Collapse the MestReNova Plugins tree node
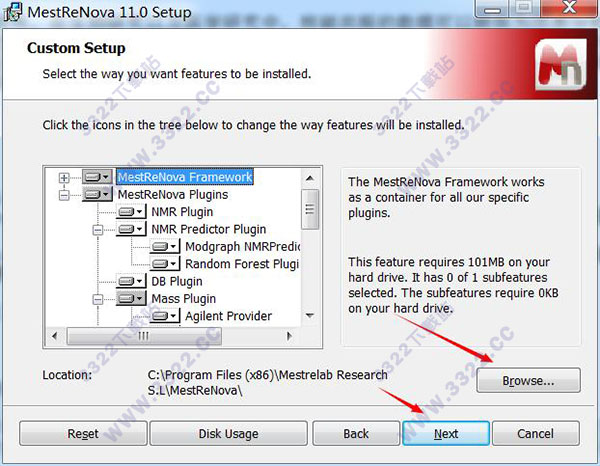 64,195
